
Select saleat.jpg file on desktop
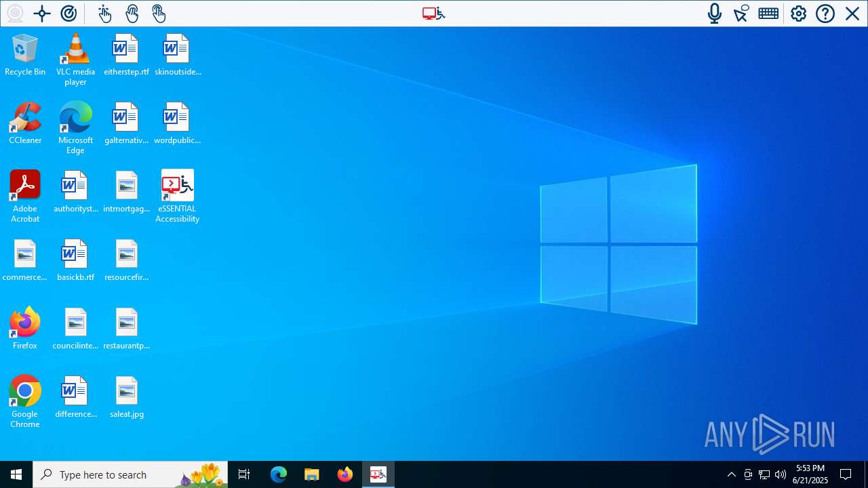pos(126,397)
